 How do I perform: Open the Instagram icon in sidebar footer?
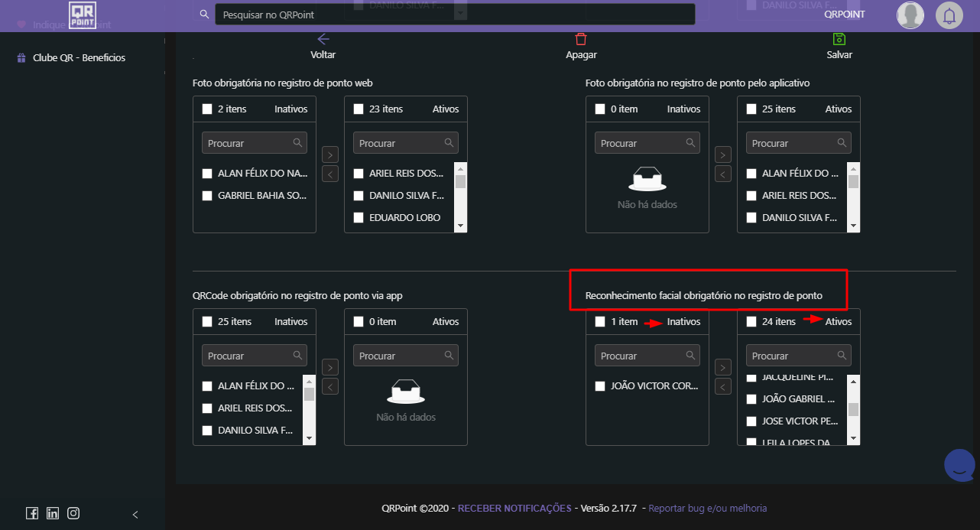(73, 514)
